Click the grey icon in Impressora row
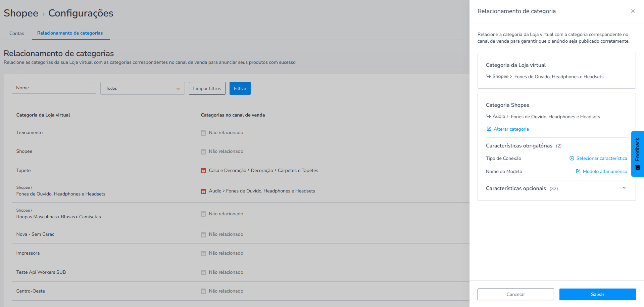Viewport: 644px width, 307px height. (203, 253)
